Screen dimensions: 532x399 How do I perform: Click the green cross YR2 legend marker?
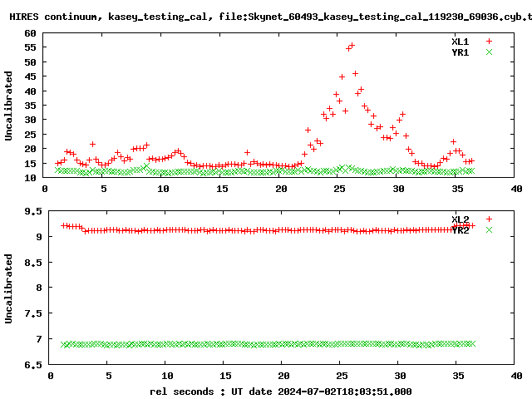tap(489, 230)
